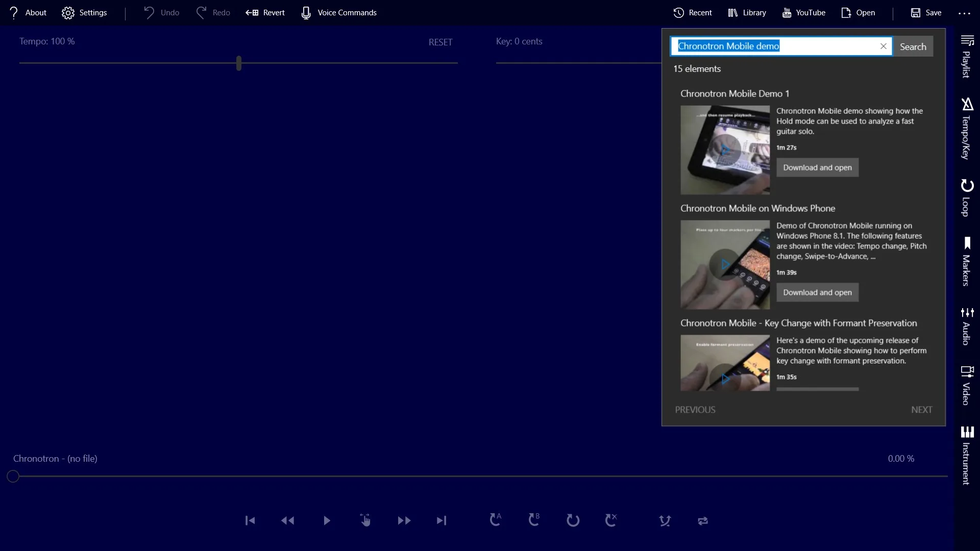Open the About help page

28,13
